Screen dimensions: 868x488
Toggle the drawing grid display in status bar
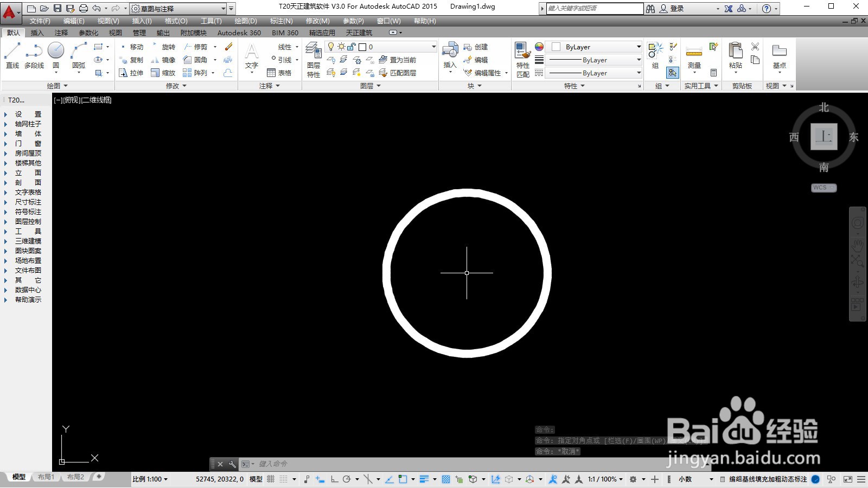pos(271,479)
